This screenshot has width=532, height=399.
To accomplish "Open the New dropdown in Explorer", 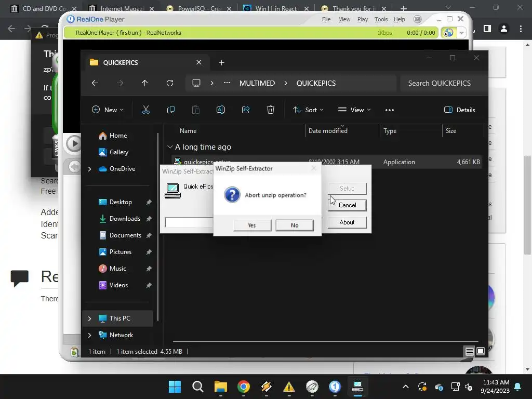I will pyautogui.click(x=108, y=110).
